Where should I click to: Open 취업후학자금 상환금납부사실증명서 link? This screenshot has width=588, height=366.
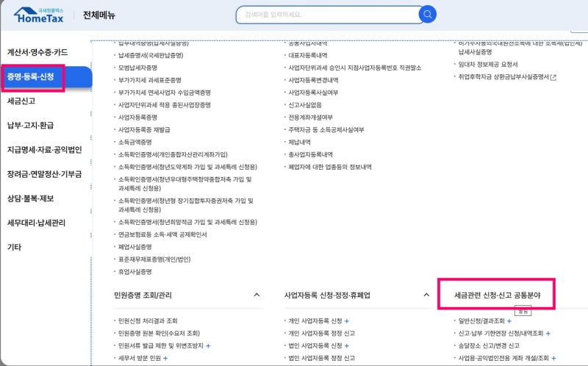tap(503, 76)
